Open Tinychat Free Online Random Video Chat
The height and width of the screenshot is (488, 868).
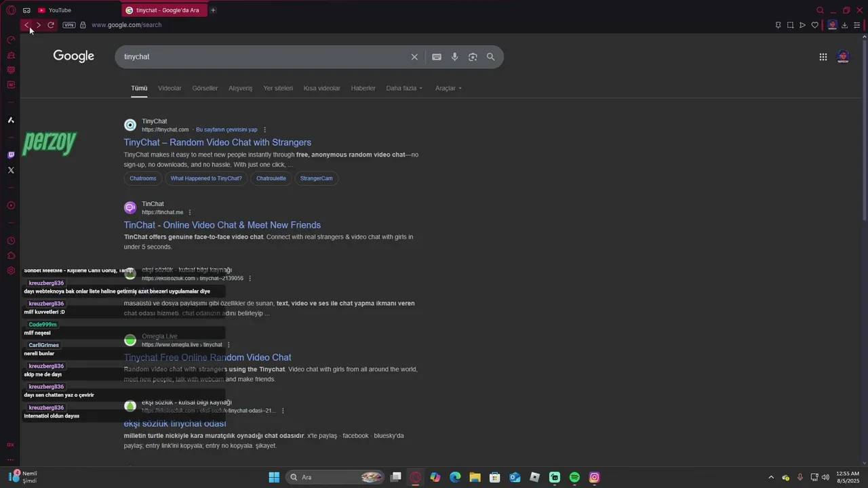coord(208,357)
